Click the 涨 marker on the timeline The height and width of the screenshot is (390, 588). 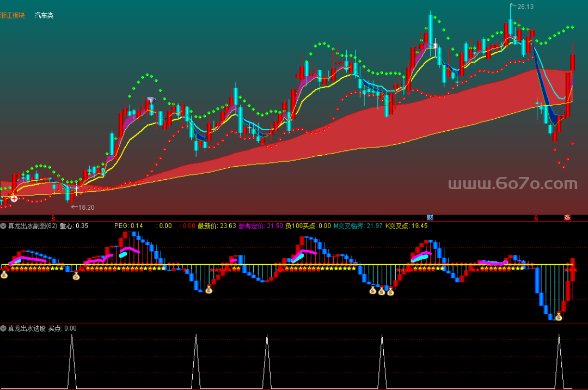click(x=567, y=218)
